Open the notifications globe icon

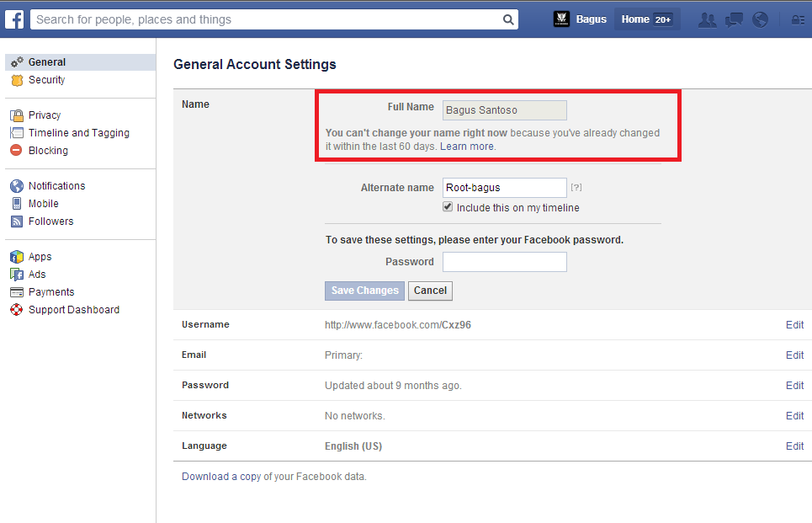760,19
